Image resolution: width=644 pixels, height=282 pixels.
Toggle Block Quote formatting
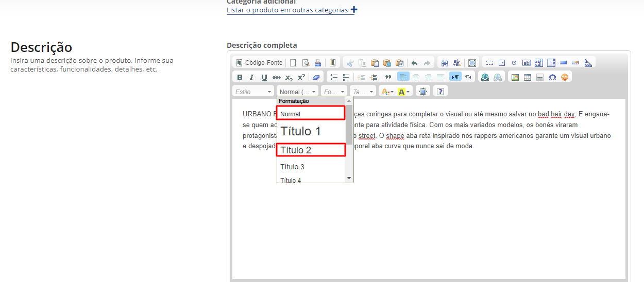click(x=388, y=77)
